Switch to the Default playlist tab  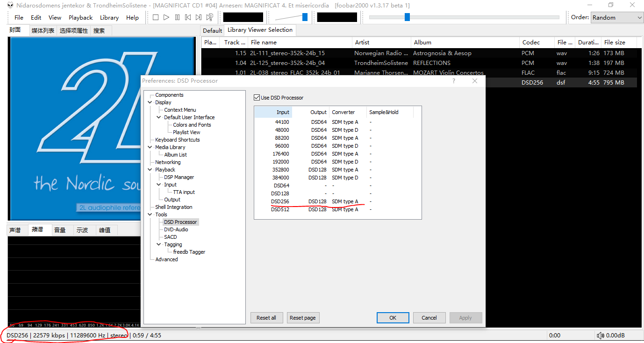212,30
